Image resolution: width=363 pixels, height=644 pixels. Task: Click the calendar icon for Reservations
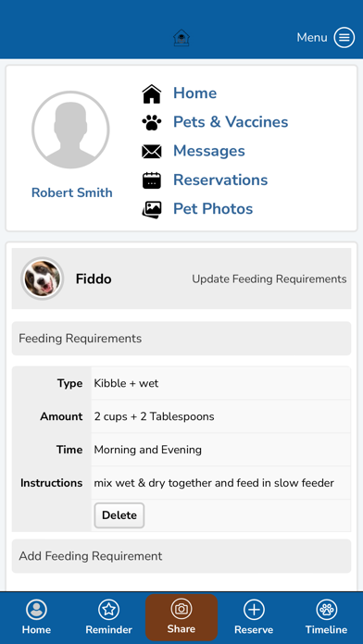pyautogui.click(x=152, y=180)
